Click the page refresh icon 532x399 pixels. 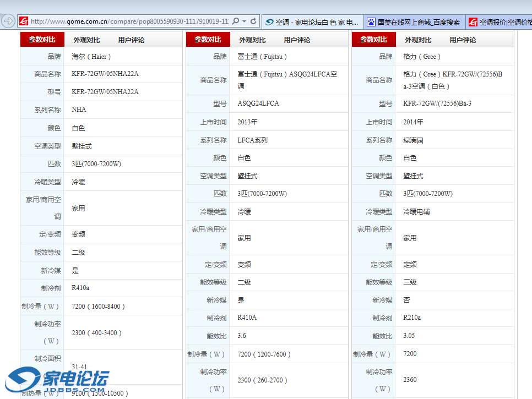click(253, 21)
